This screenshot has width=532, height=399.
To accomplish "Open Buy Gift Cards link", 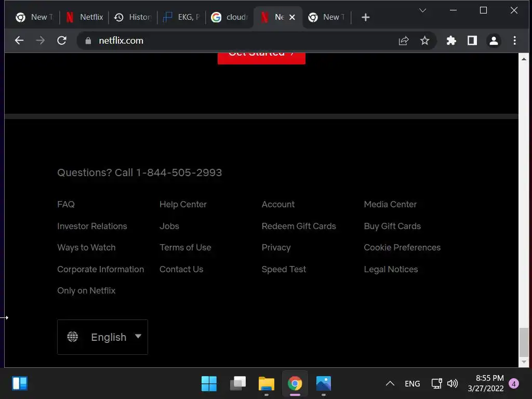I will point(392,226).
